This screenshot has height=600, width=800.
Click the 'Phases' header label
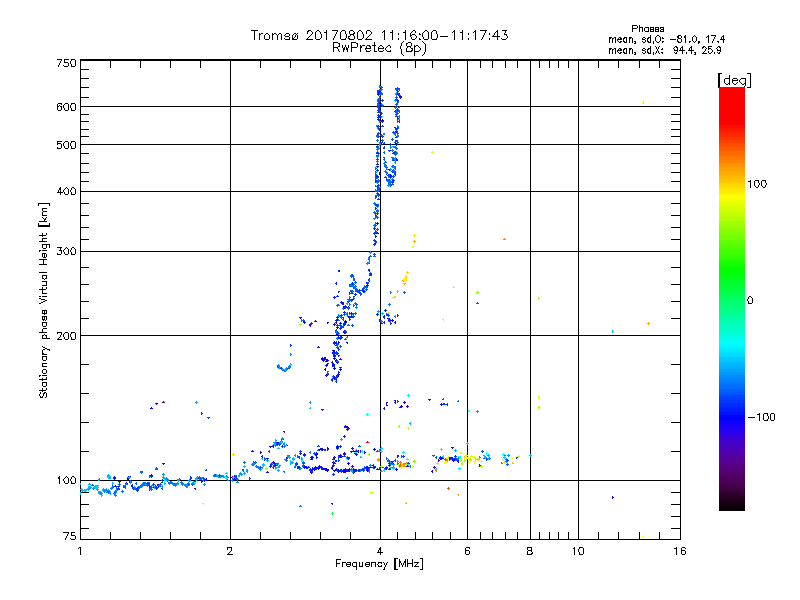point(647,29)
